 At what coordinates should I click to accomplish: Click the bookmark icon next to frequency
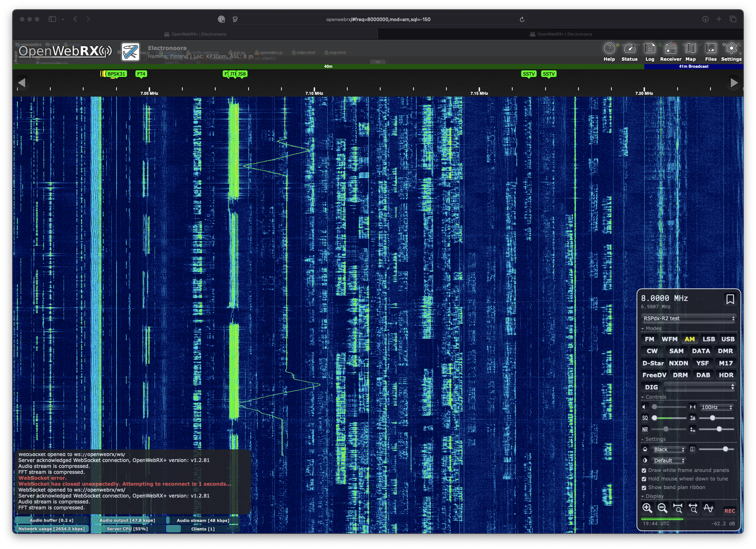coord(730,299)
